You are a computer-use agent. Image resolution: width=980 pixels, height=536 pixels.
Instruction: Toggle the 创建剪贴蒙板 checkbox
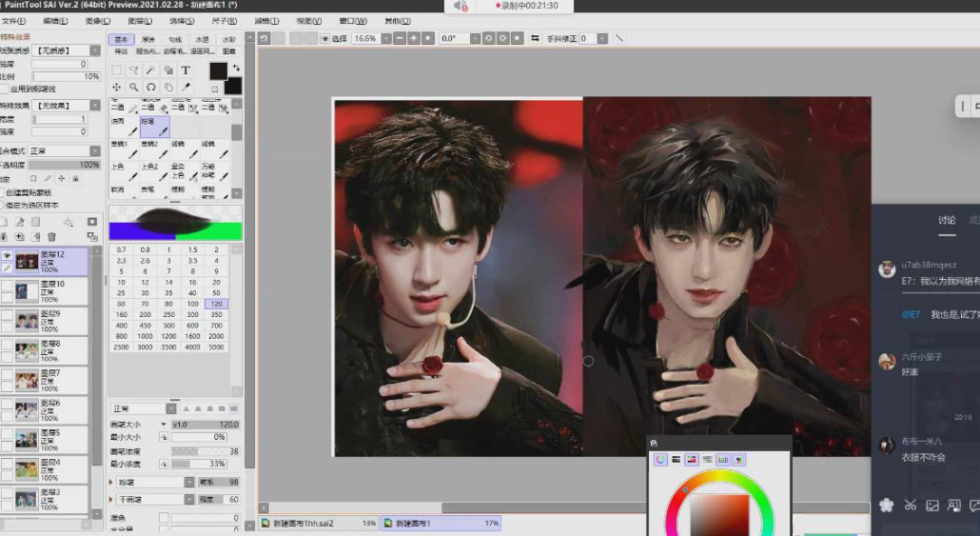[3, 192]
